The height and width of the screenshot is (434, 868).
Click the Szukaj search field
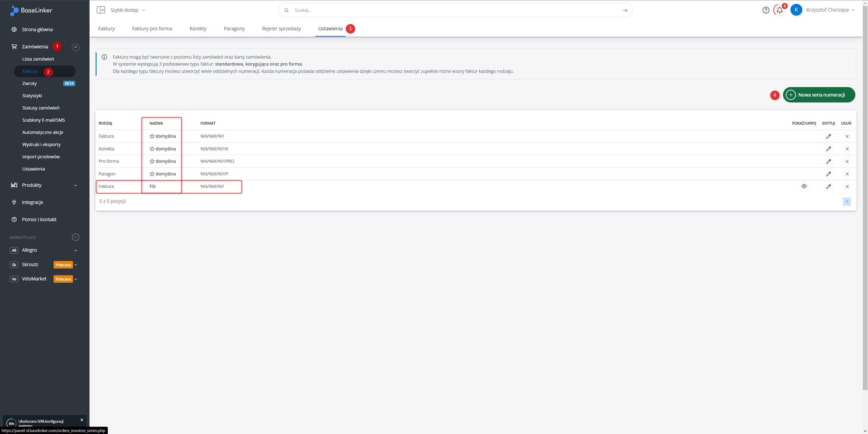(455, 10)
